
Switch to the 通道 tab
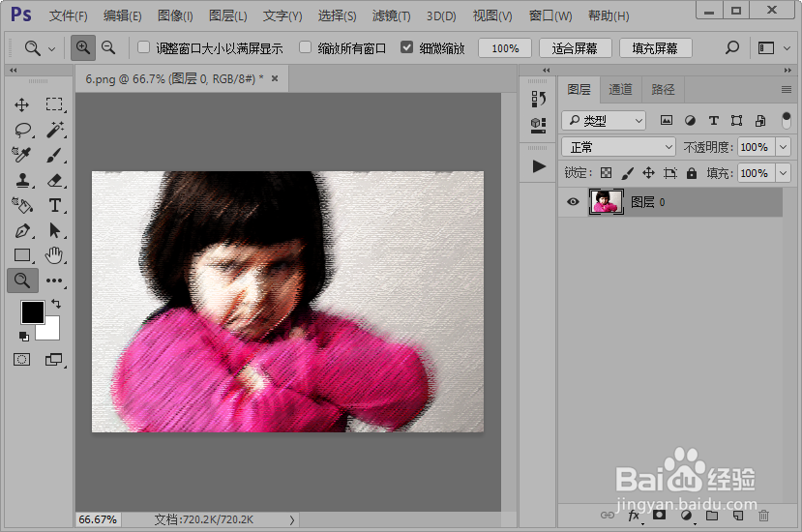click(620, 90)
